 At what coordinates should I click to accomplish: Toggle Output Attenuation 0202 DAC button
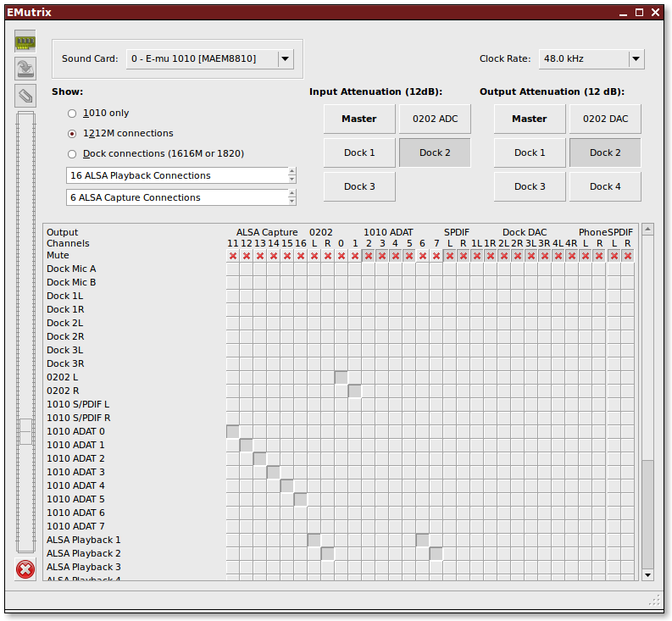605,119
